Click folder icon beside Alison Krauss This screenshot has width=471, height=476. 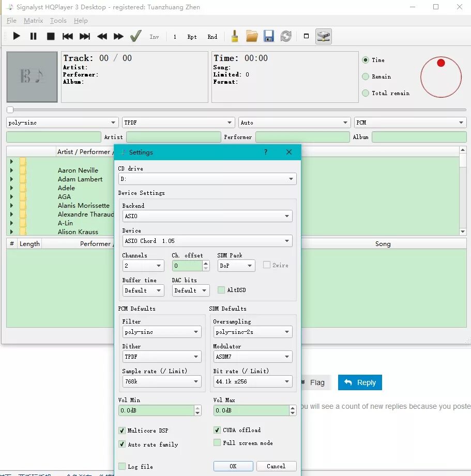[23, 232]
